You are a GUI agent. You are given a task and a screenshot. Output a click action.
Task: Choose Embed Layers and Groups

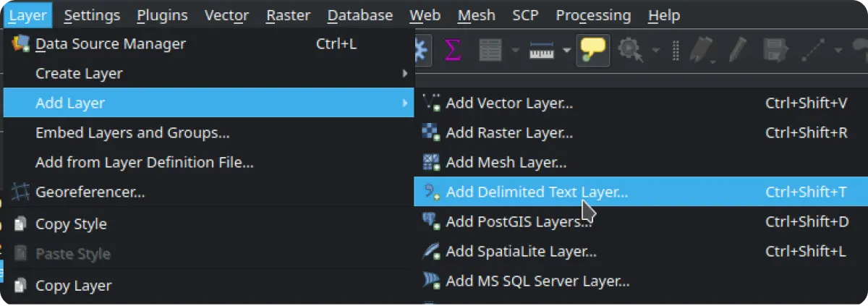(x=209, y=133)
